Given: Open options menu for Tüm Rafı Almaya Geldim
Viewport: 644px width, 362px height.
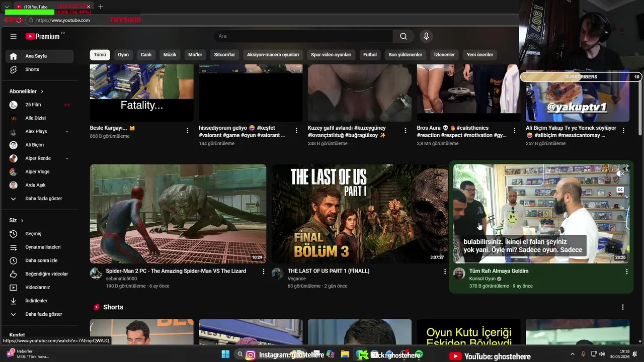Looking at the screenshot, I should [x=627, y=271].
